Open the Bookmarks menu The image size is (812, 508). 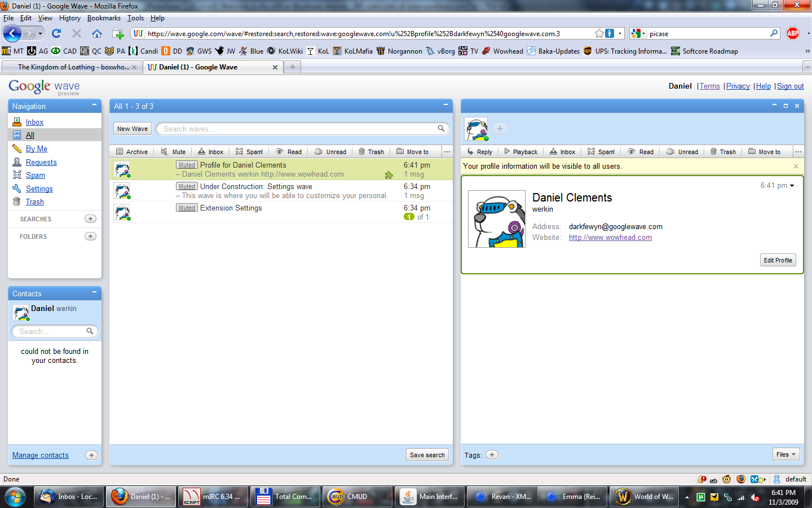pos(104,18)
